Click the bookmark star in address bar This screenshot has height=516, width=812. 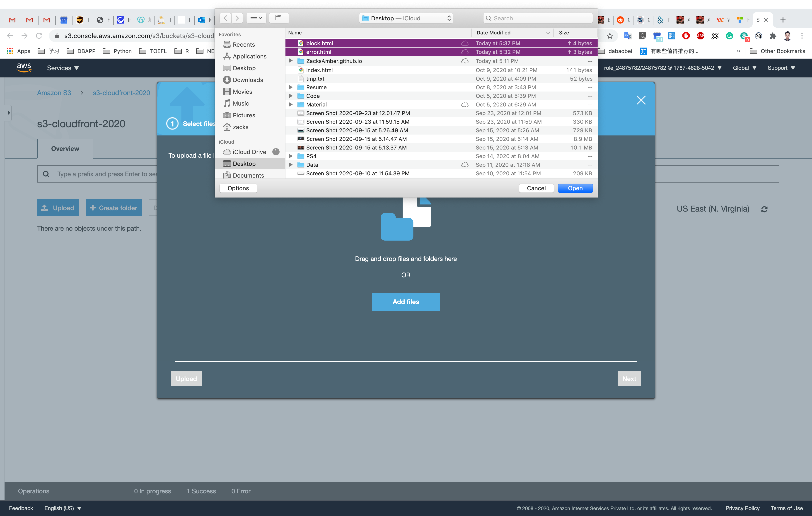610,36
